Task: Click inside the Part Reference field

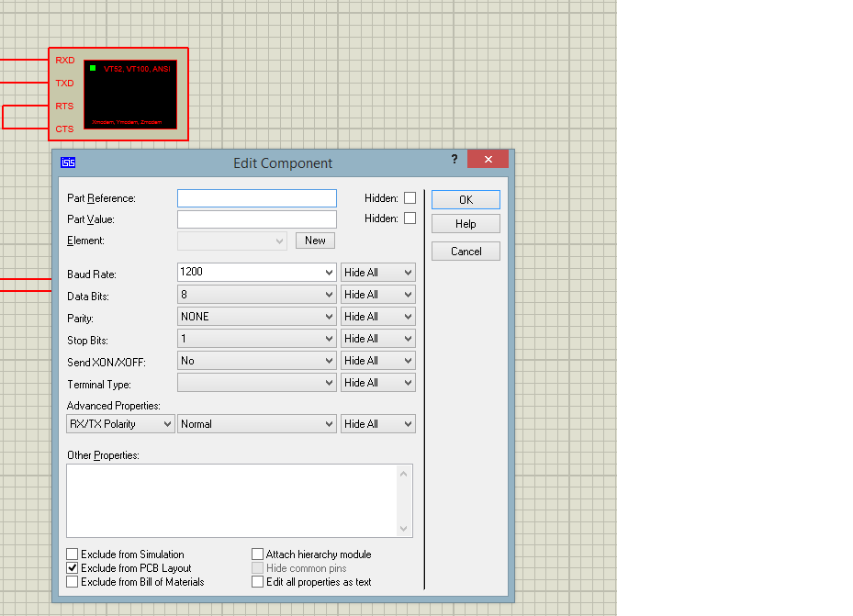Action: tap(256, 197)
